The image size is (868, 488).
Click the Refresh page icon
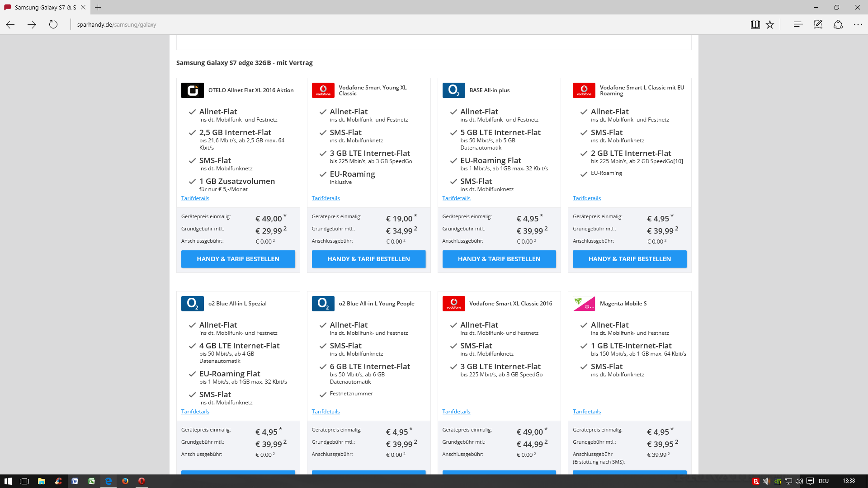coord(53,24)
